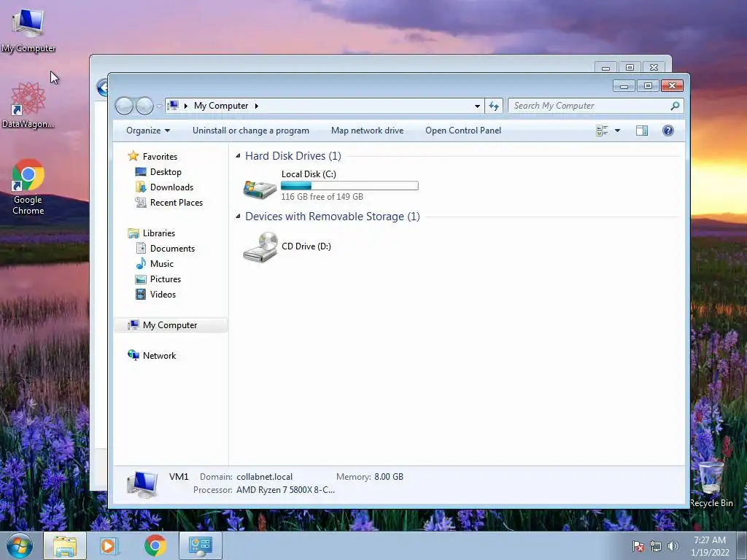Viewport: 747px width, 560px height.
Task: Click the taskbar clock showing 7:27 AM
Action: tap(710, 546)
